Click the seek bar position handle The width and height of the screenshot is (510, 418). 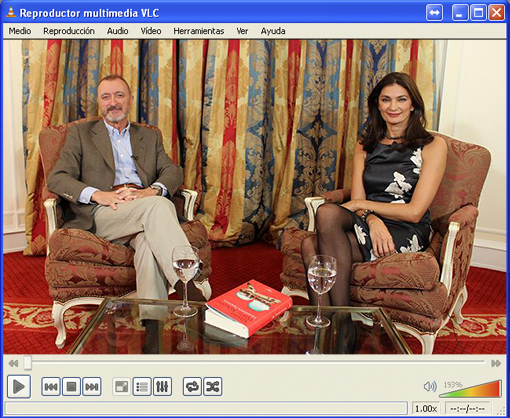pos(28,363)
